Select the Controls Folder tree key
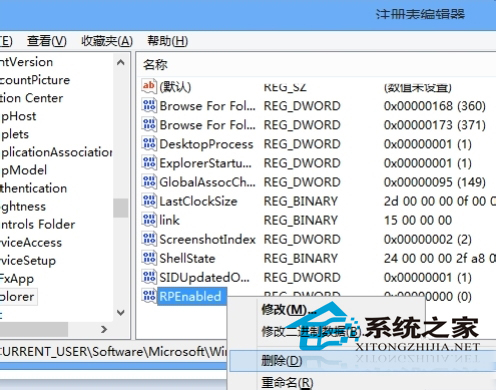The image size is (496, 390). tap(37, 224)
